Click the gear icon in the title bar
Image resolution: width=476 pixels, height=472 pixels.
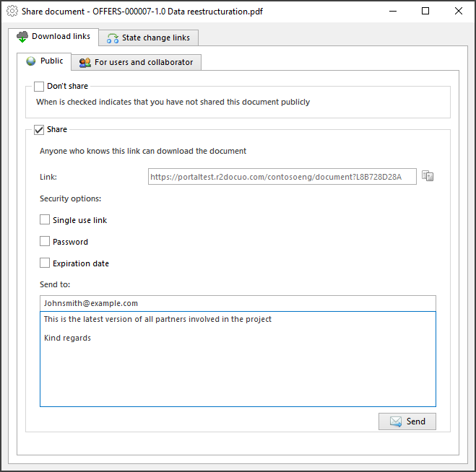[12, 12]
